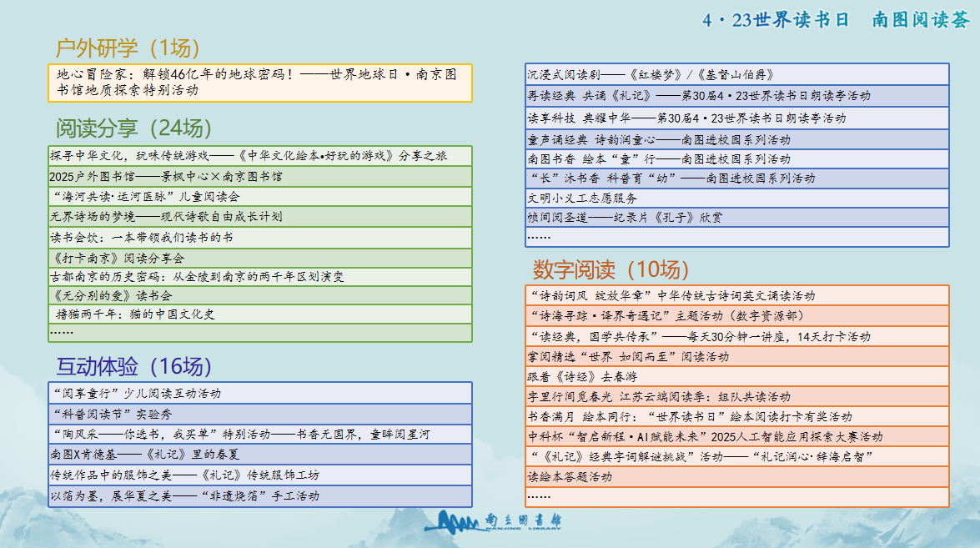980x548 pixels.
Task: Select the '数字阅读（10场）' heading
Action: click(611, 270)
